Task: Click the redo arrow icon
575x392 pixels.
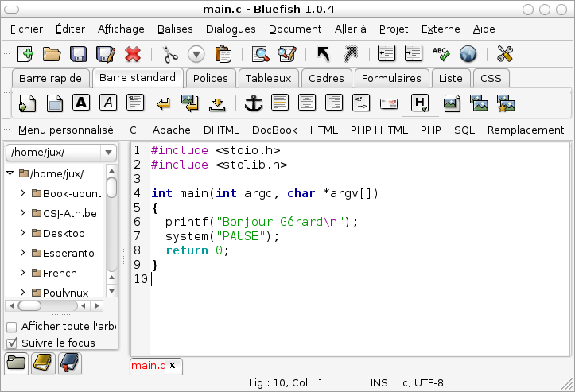Action: 351,54
